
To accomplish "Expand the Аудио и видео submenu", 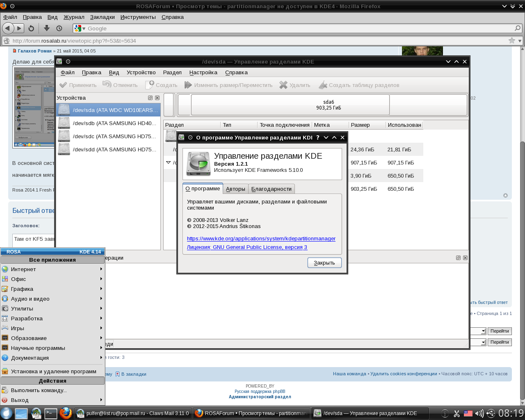I will point(52,299).
